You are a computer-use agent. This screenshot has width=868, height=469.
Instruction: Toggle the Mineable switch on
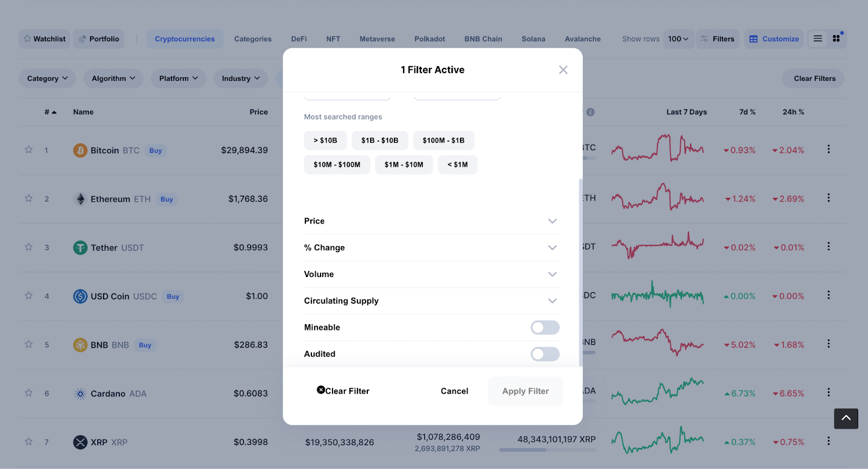pyautogui.click(x=545, y=327)
